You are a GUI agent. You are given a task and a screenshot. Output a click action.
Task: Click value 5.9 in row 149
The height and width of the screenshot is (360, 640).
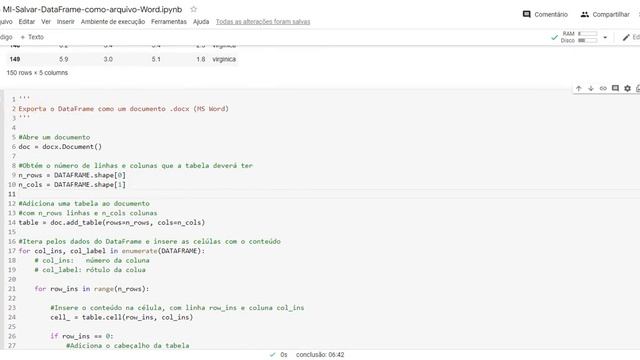click(63, 59)
